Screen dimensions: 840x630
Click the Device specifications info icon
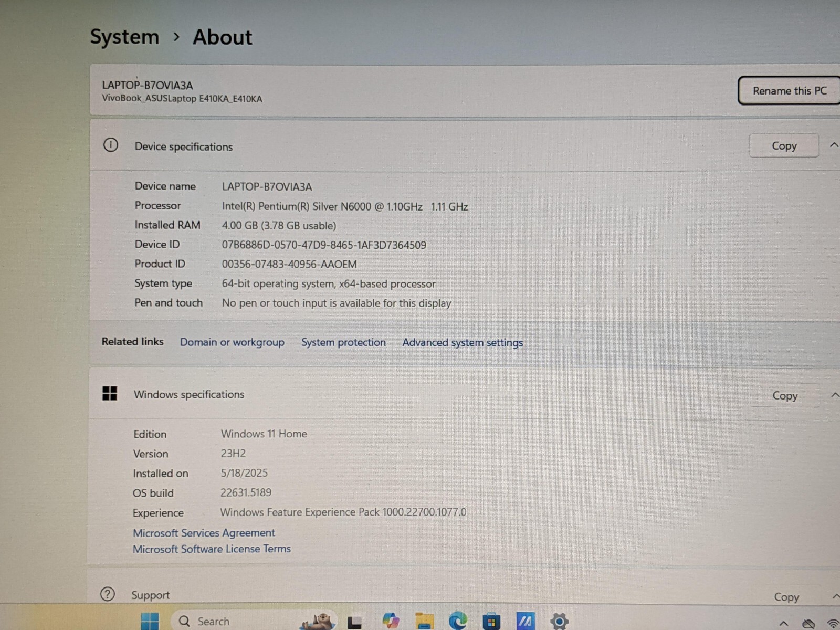tap(111, 145)
